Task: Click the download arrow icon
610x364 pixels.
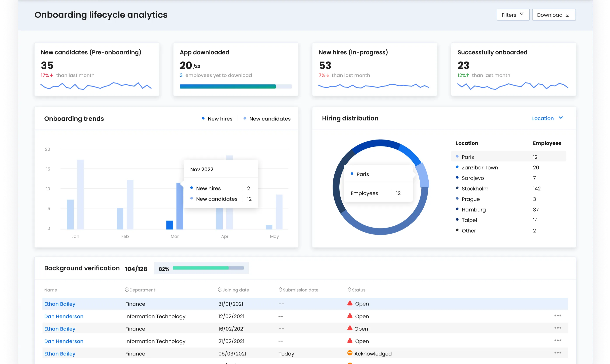Action: [567, 15]
